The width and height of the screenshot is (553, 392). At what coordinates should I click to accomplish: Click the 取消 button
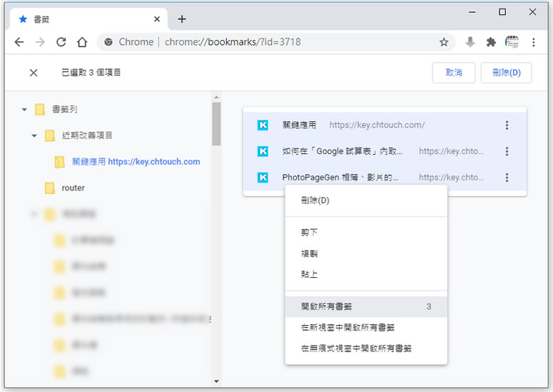click(454, 73)
